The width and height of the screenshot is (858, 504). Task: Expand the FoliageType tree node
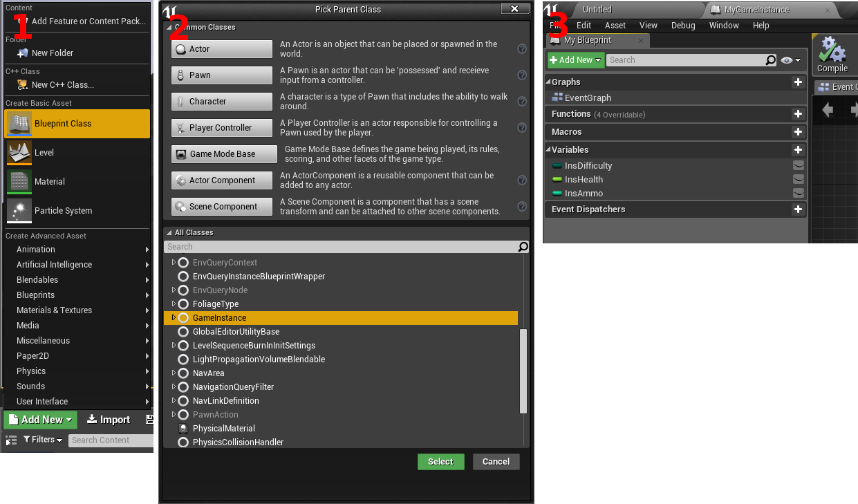tap(174, 304)
